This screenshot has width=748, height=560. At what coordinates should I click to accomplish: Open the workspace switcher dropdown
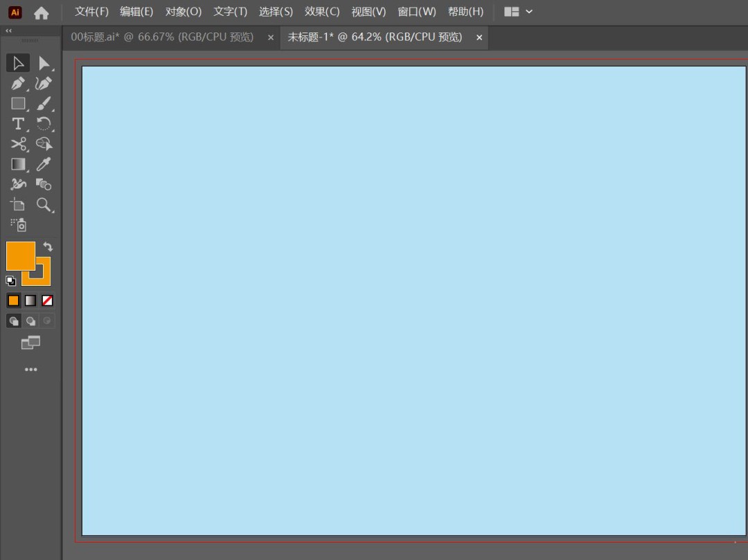[519, 12]
